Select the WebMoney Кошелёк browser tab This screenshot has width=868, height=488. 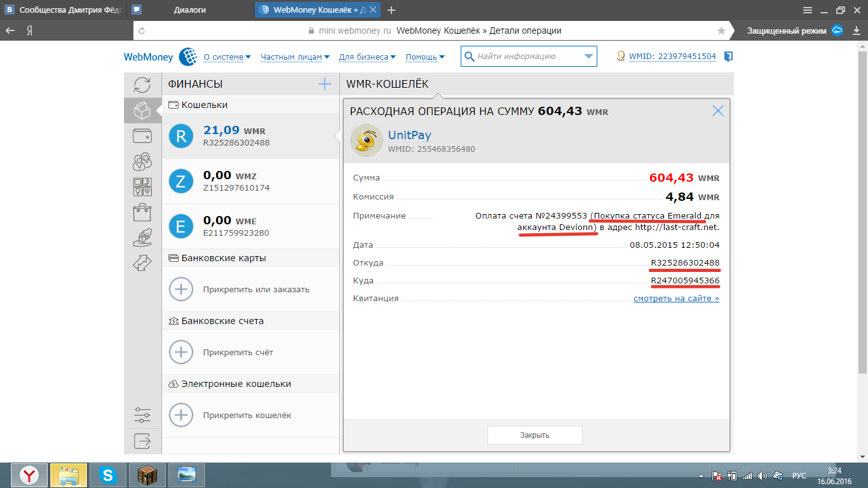tap(318, 10)
